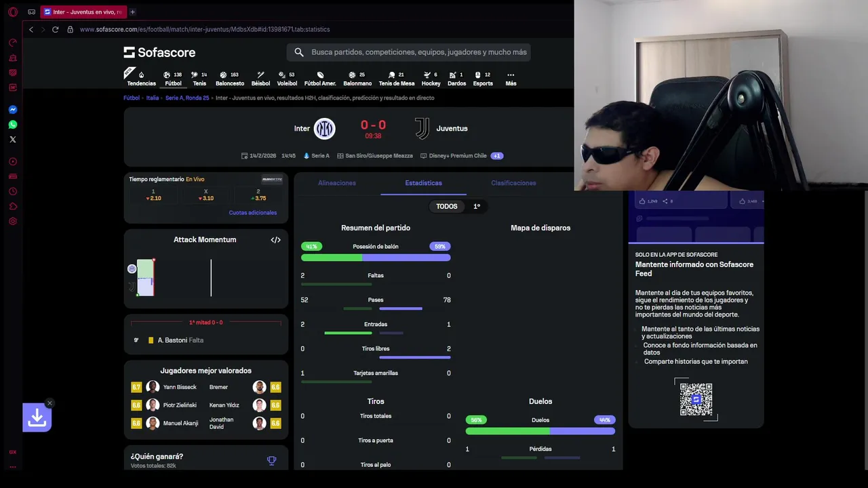
Task: Follow the Fútbol breadcrumb link
Action: click(132, 98)
